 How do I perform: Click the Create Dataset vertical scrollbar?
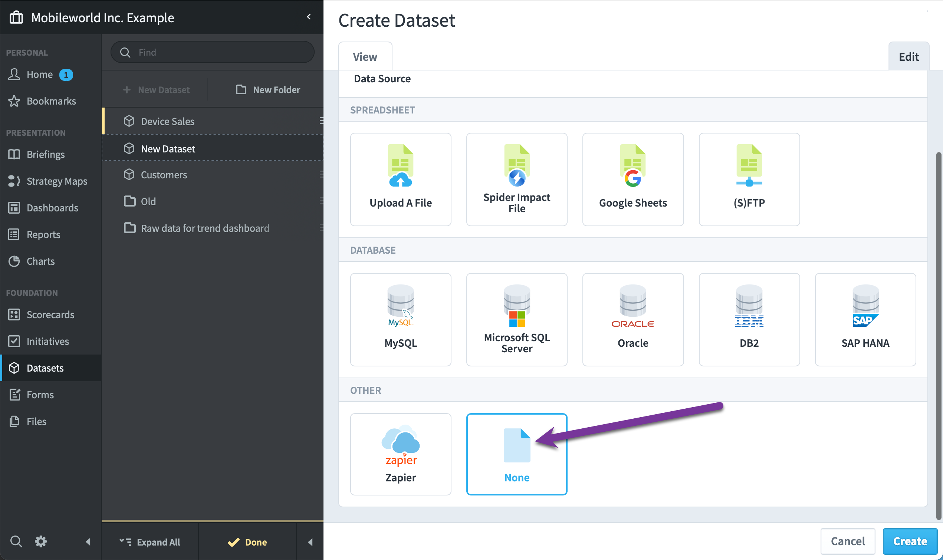[x=939, y=336]
